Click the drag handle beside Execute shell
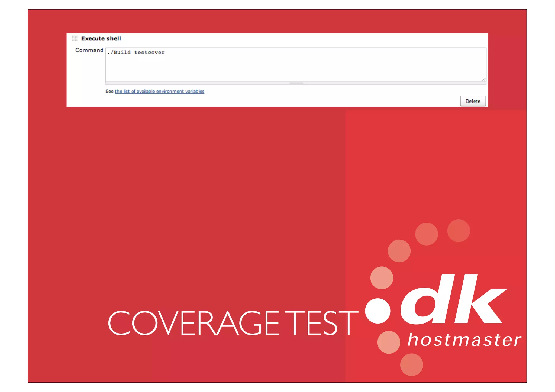555x392 pixels. [75, 38]
